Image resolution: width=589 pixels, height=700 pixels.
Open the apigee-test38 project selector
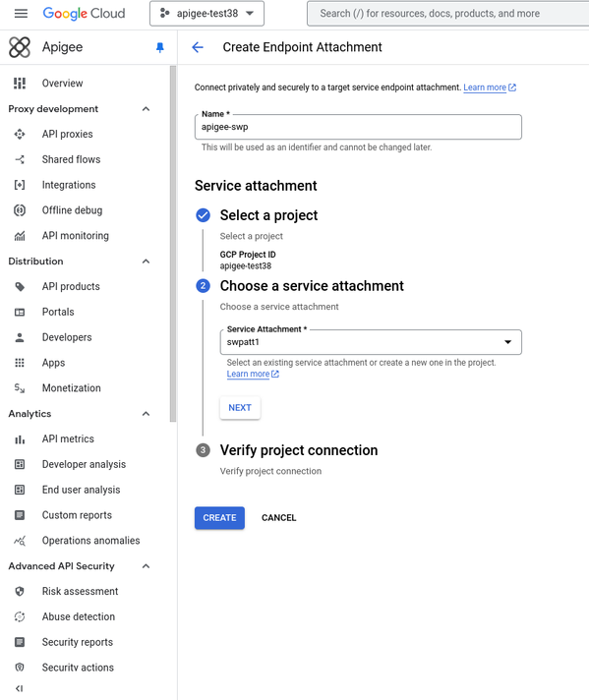pos(206,14)
